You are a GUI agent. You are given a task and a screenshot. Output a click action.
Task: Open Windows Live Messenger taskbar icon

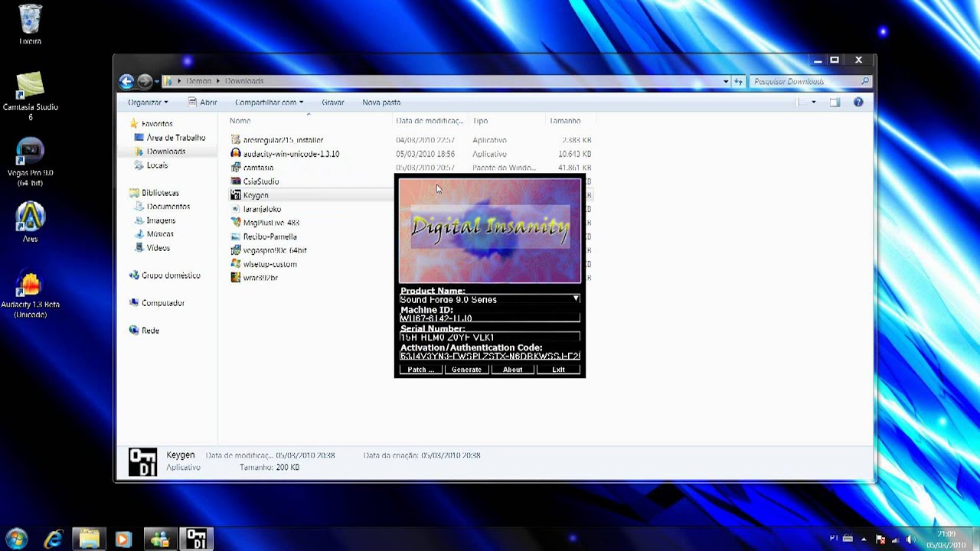click(160, 539)
